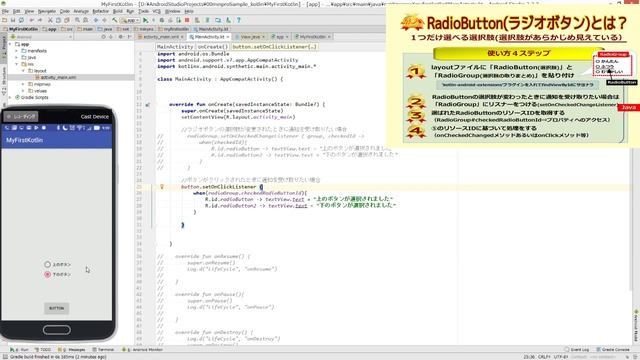Click the override gutter icon beside onCreate
The height and width of the screenshot is (360, 640).
(x=148, y=104)
